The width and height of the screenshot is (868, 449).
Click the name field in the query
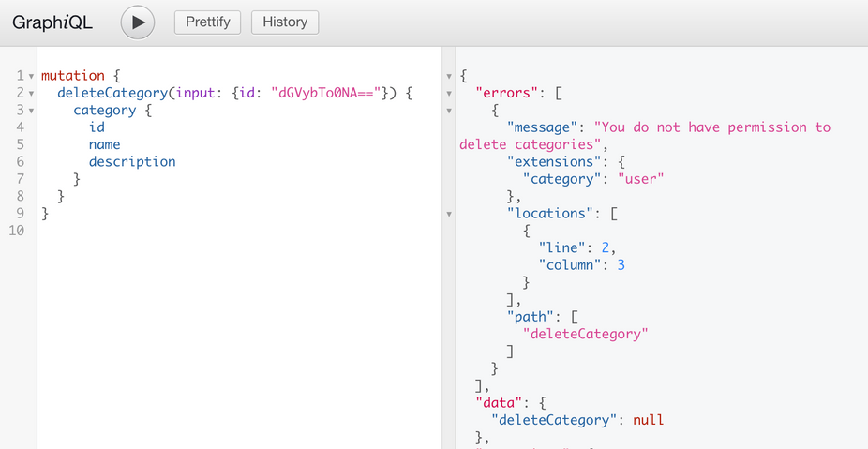tap(105, 144)
